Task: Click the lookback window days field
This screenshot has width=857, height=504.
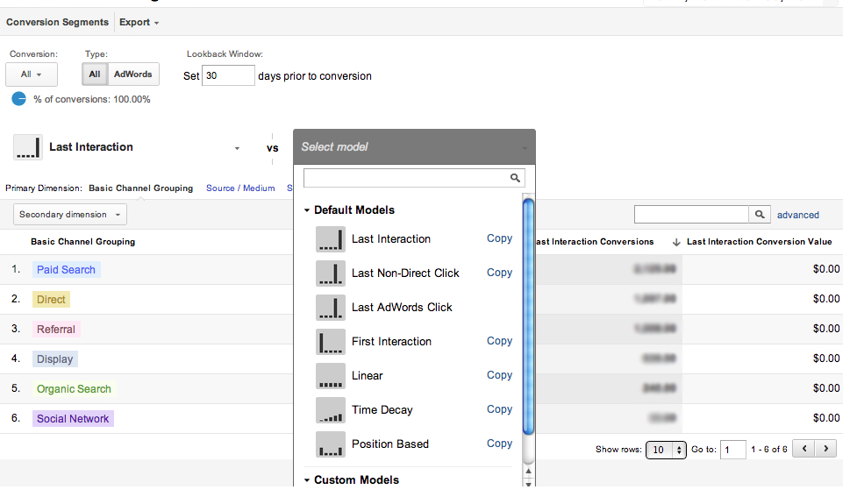Action: [x=228, y=76]
